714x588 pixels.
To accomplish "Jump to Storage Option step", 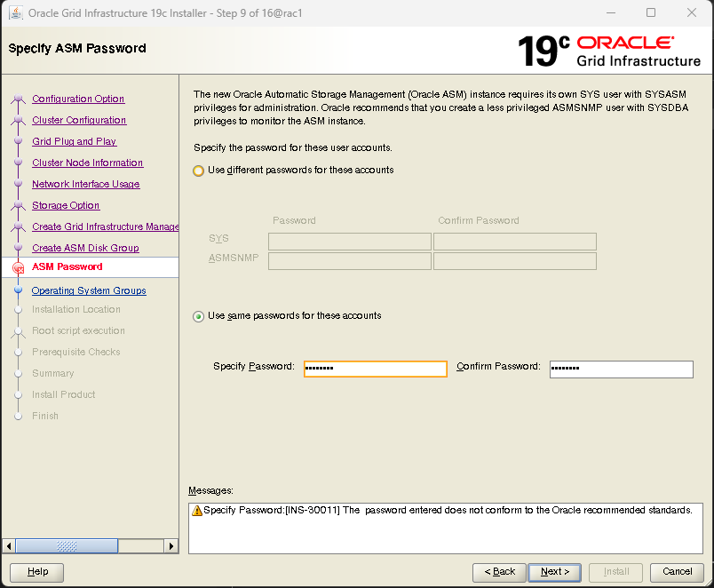I will click(66, 206).
